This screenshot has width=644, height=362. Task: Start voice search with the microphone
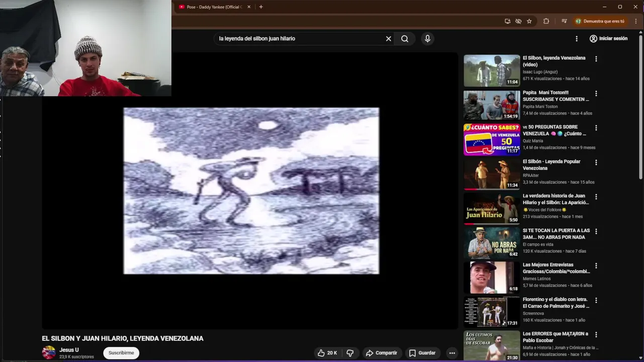(428, 39)
